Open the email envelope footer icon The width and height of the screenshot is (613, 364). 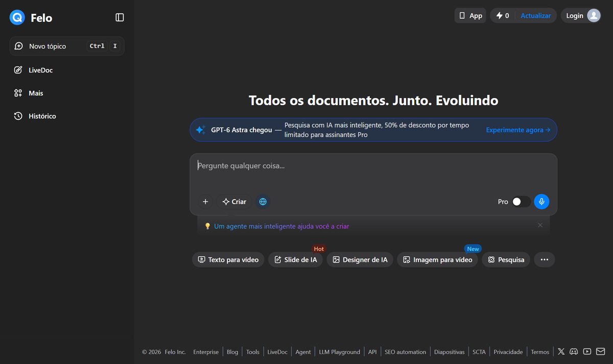[600, 351]
